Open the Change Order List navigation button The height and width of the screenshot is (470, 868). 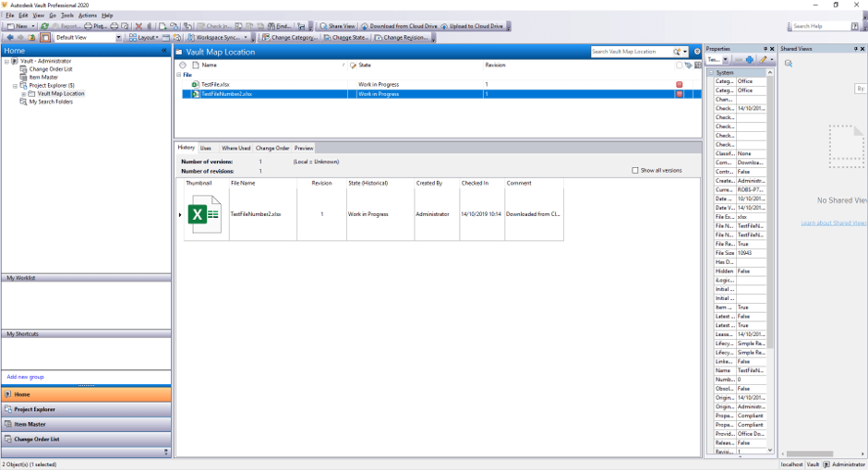(x=87, y=440)
